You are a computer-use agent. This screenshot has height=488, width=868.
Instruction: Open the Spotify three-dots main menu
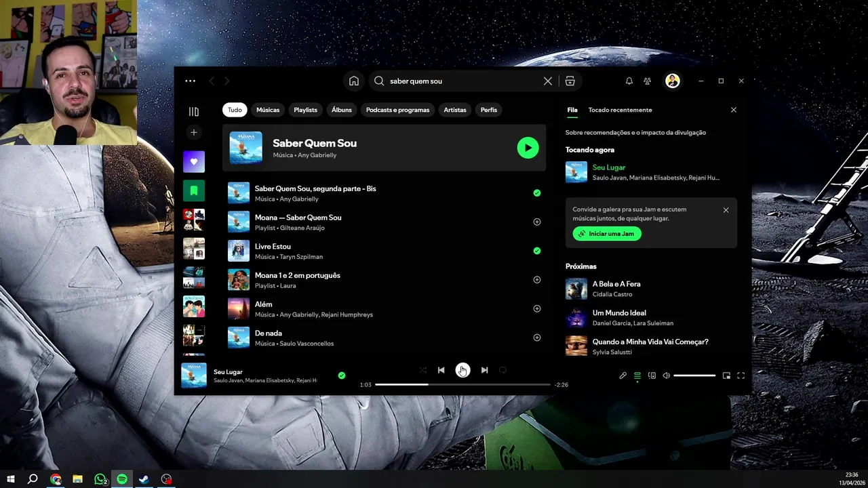191,81
